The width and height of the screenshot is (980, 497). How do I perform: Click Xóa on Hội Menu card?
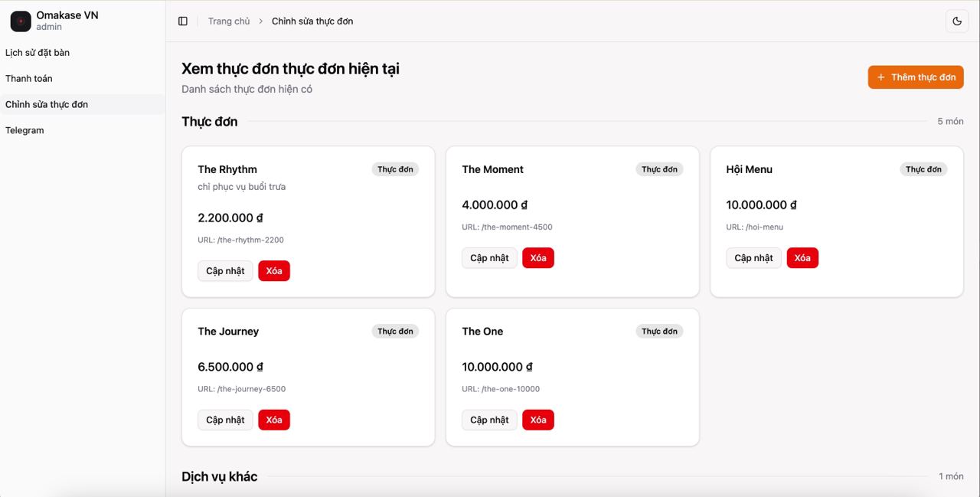click(x=802, y=258)
